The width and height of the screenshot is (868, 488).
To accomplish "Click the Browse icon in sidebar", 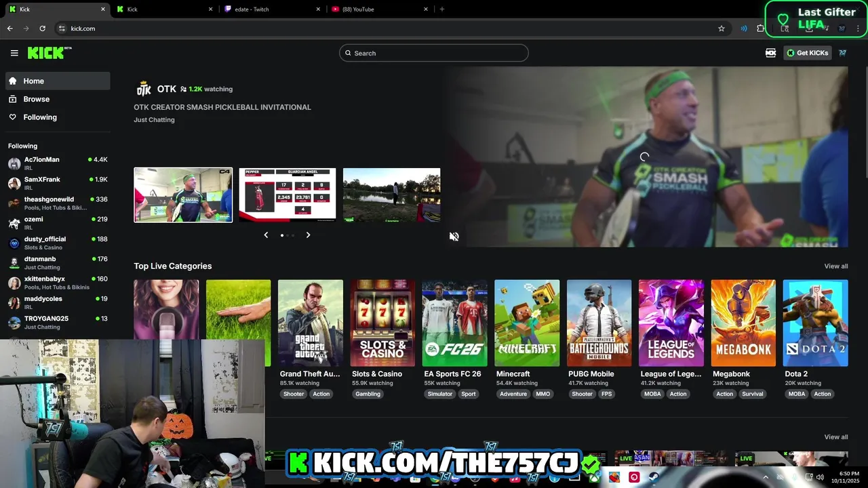I will (x=13, y=99).
